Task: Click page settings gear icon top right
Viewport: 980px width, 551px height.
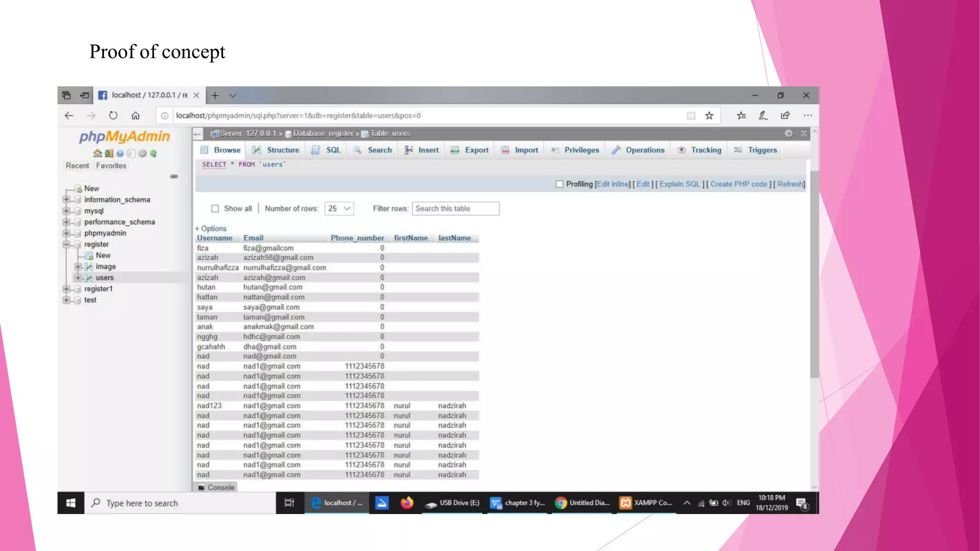Action: [789, 133]
